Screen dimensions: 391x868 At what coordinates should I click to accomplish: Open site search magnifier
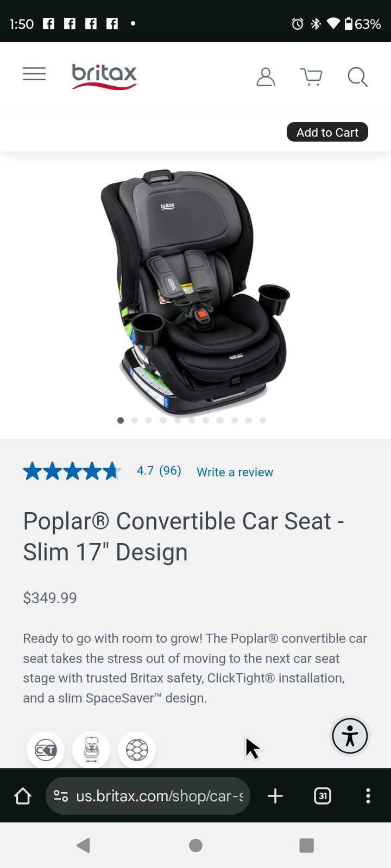tap(357, 77)
